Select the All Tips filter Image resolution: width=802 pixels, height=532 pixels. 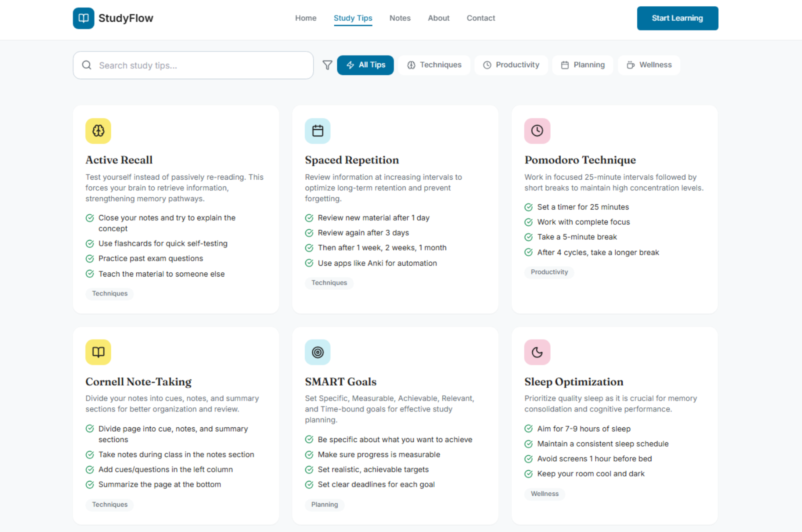[365, 65]
